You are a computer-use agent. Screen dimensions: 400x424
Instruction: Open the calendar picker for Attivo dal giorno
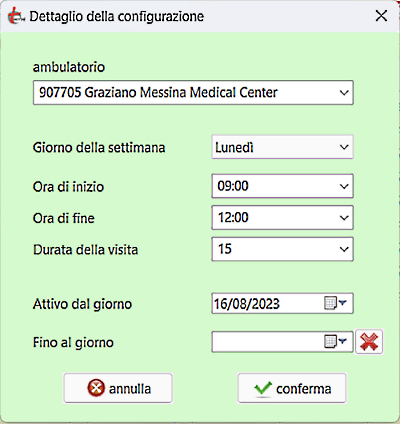coord(336,303)
